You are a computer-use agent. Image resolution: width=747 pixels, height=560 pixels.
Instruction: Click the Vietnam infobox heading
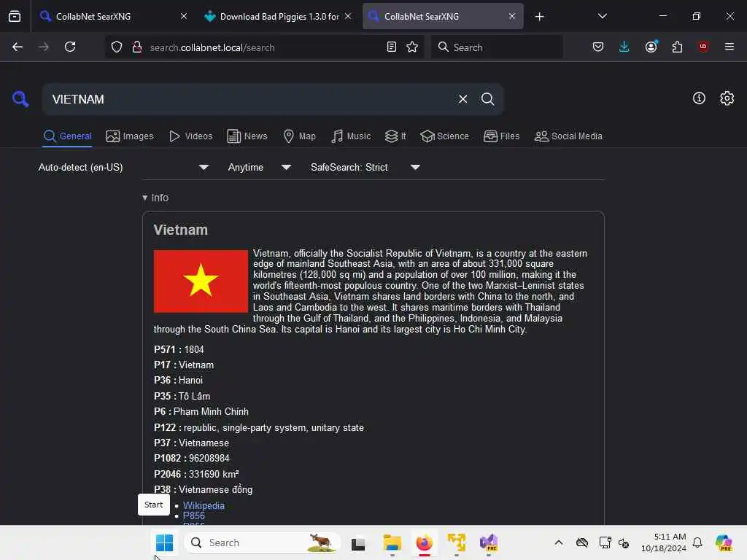coord(181,230)
